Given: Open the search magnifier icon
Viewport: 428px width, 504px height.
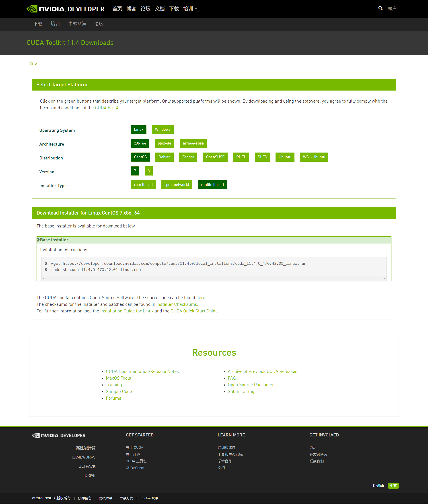Looking at the screenshot, I should (x=380, y=8).
